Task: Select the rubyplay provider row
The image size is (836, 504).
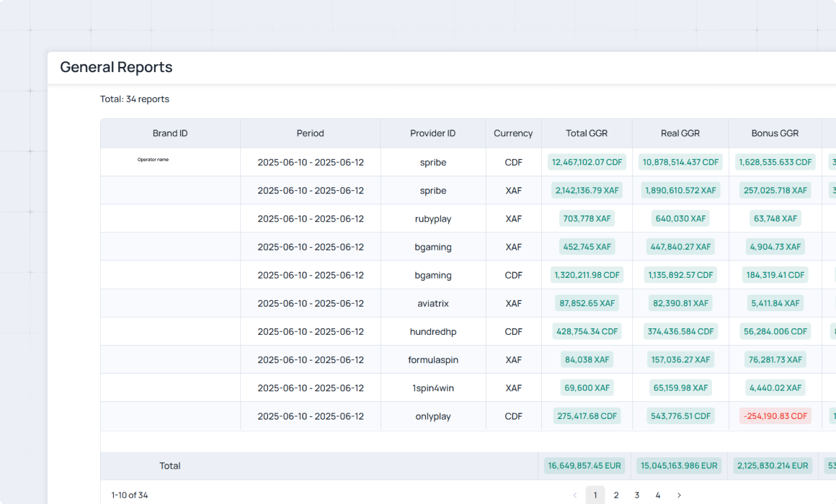Action: coord(432,219)
